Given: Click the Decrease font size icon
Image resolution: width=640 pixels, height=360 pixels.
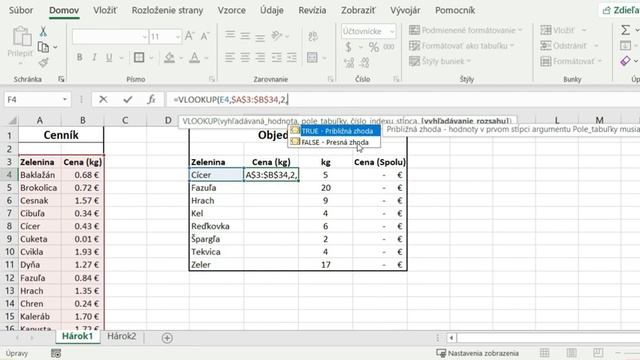Looking at the screenshot, I should coord(204,36).
